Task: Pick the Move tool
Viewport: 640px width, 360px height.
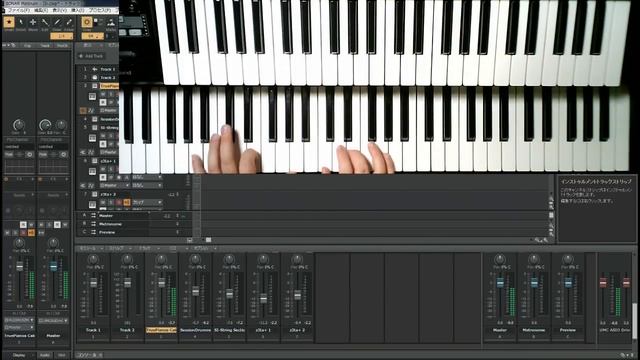Action: (33, 22)
